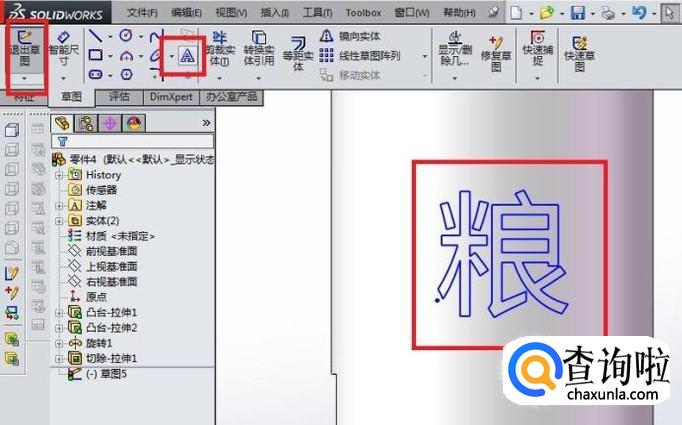
Task: Click the Select cursor icon
Action: [x=669, y=13]
